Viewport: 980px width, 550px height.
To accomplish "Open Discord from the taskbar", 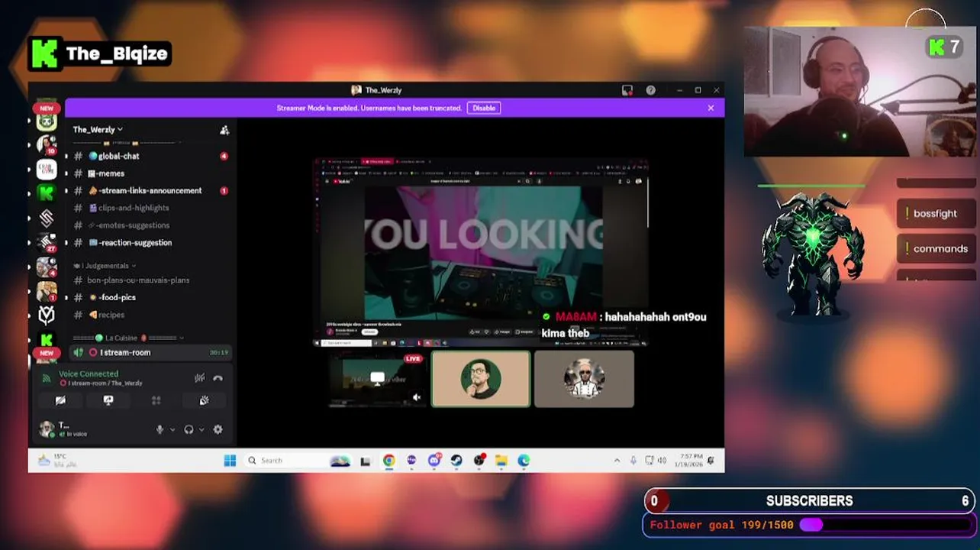I will coord(434,461).
